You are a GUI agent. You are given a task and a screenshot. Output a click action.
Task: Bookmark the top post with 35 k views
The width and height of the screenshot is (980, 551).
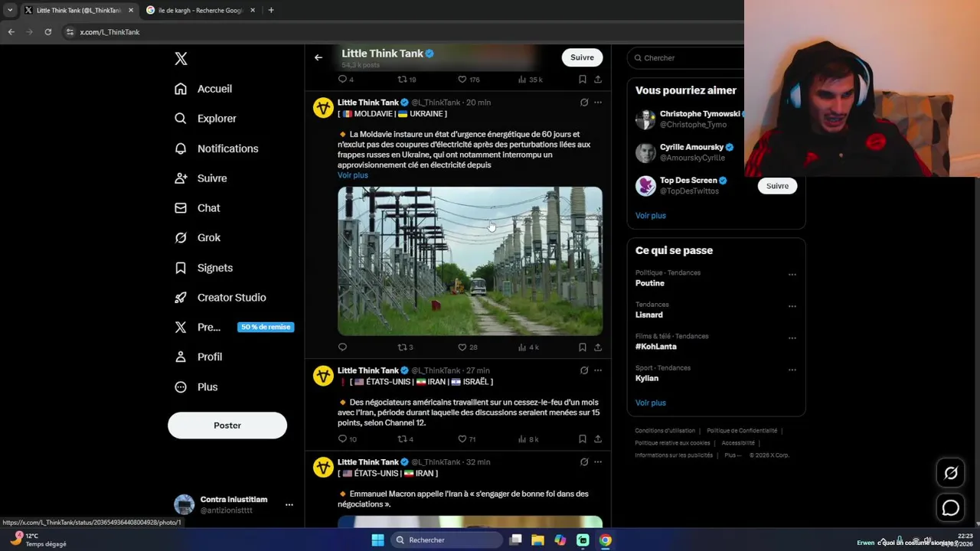pyautogui.click(x=583, y=80)
